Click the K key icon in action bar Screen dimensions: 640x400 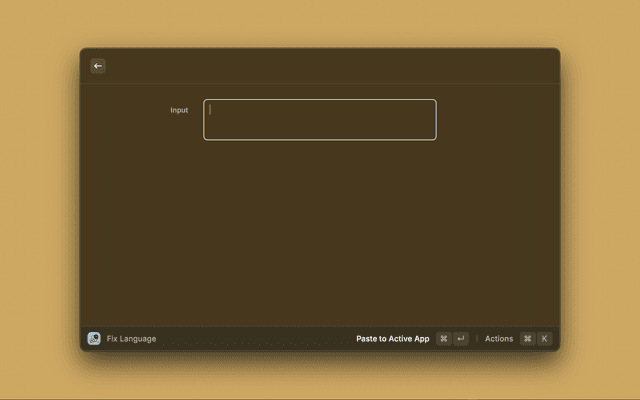tap(544, 339)
